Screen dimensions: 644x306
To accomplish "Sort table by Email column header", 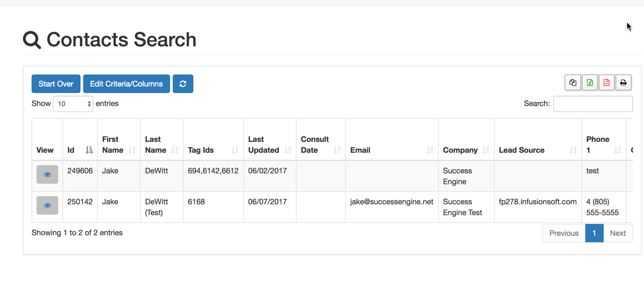I will tap(391, 150).
